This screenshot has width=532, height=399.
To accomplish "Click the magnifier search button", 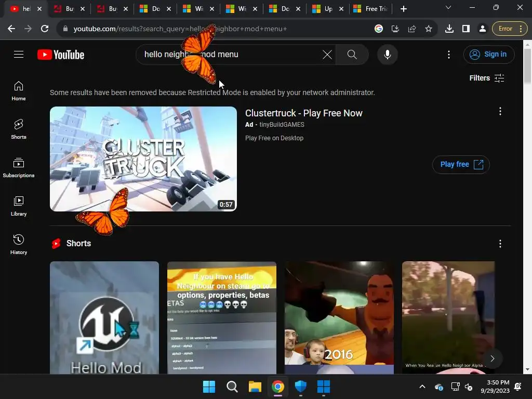I will pyautogui.click(x=352, y=54).
